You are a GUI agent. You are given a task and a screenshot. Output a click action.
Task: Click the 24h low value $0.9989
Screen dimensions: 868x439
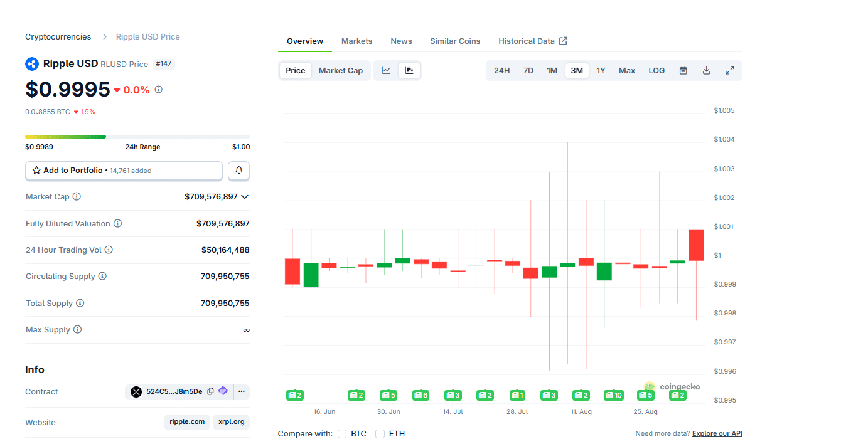(x=39, y=147)
